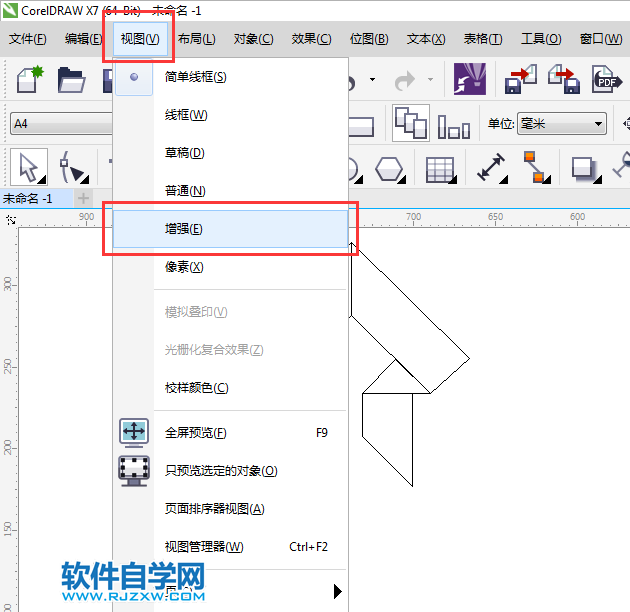630x612 pixels.
Task: Click the Export icon
Action: pos(564,79)
